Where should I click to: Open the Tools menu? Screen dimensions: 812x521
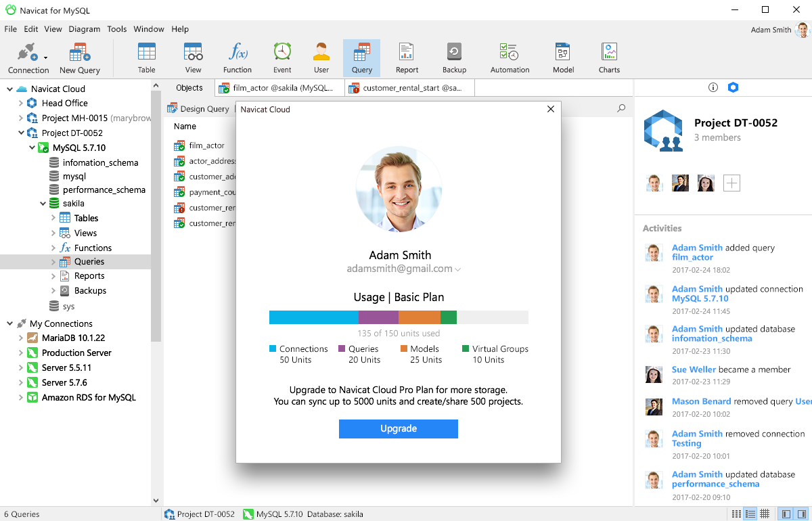(x=117, y=29)
